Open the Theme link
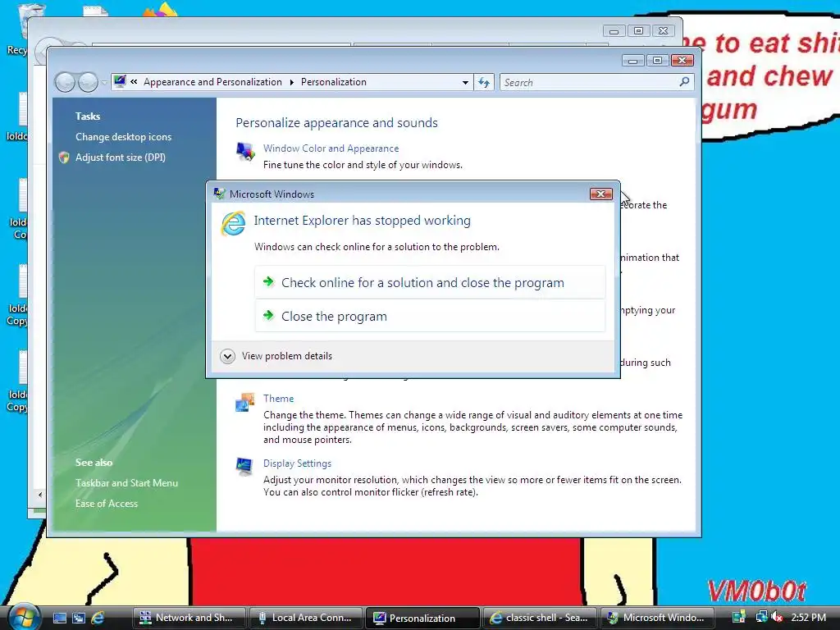The image size is (840, 630). click(x=278, y=399)
